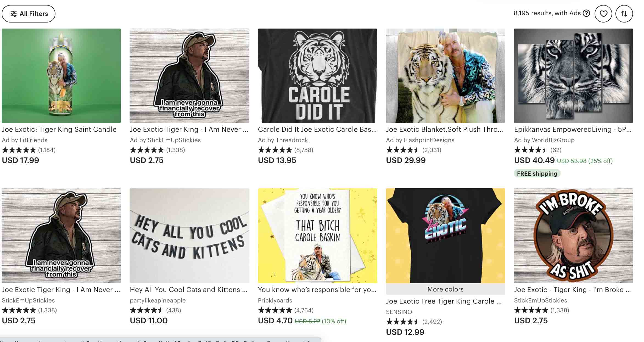Open the black-and-white tiger canvas image
This screenshot has height=342, width=644.
point(573,76)
